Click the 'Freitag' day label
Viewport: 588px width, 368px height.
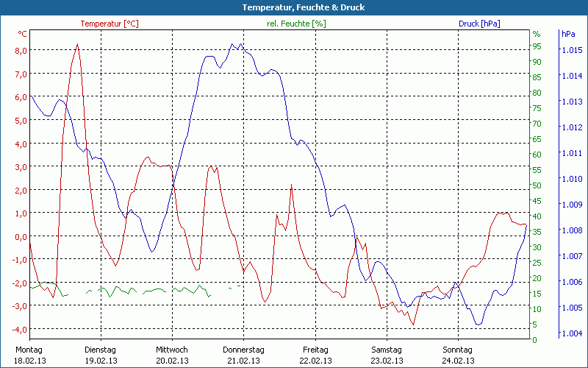point(315,350)
